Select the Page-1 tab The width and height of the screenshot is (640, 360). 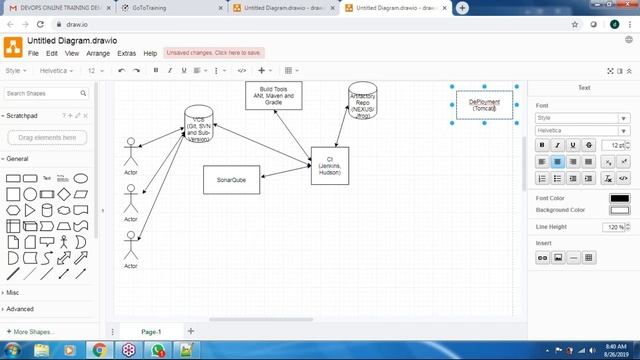click(x=151, y=332)
